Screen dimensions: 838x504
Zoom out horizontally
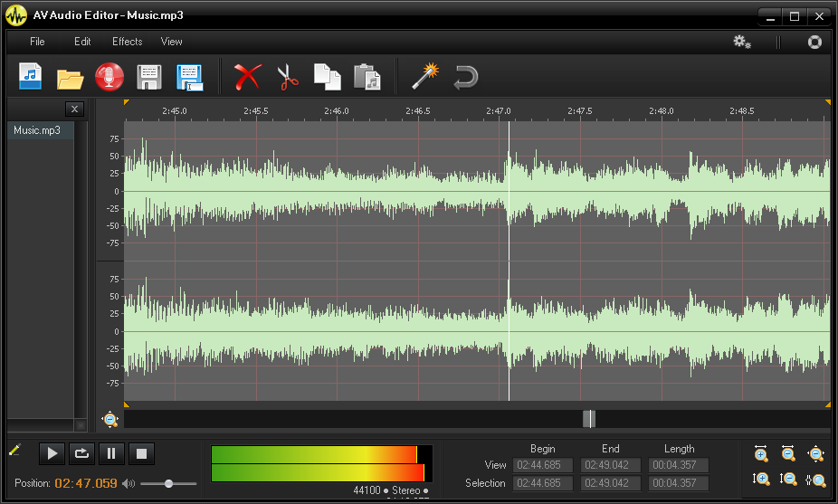click(x=788, y=453)
